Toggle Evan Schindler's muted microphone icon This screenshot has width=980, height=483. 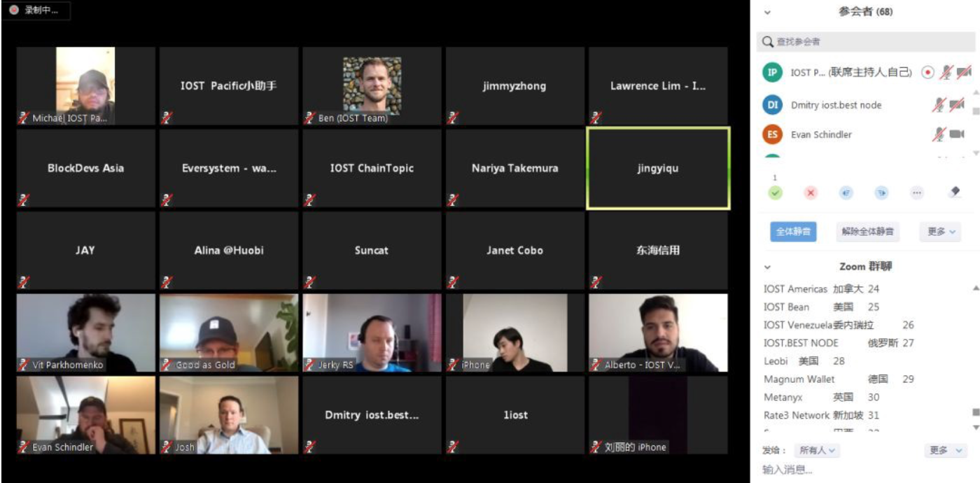click(x=938, y=134)
